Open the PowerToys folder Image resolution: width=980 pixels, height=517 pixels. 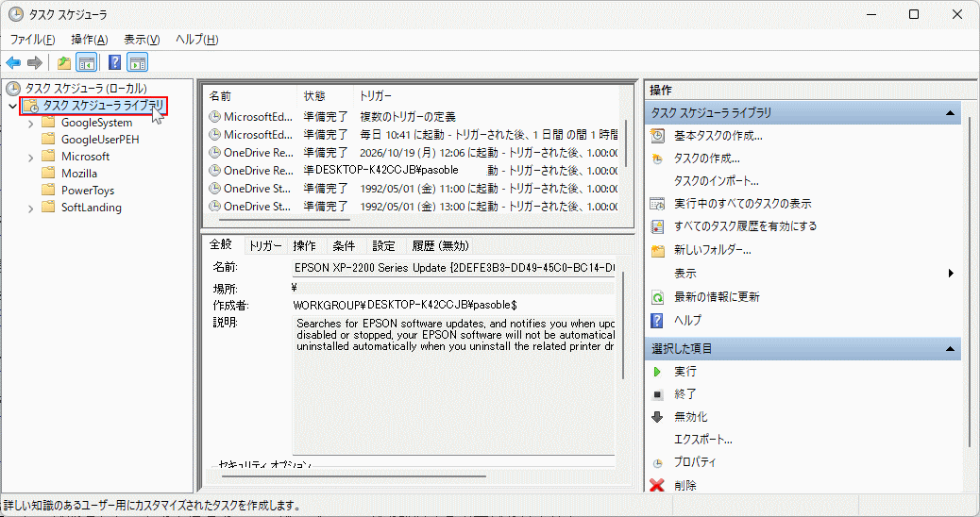(x=88, y=190)
